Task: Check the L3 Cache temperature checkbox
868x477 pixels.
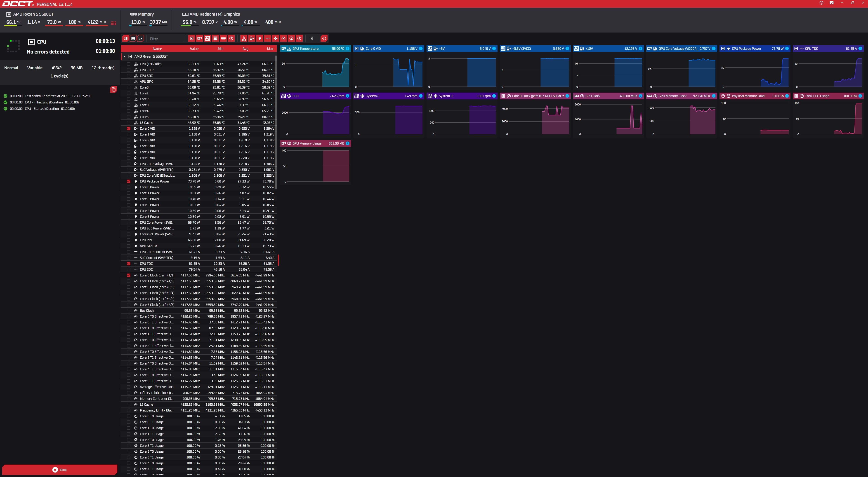Action: click(x=129, y=123)
